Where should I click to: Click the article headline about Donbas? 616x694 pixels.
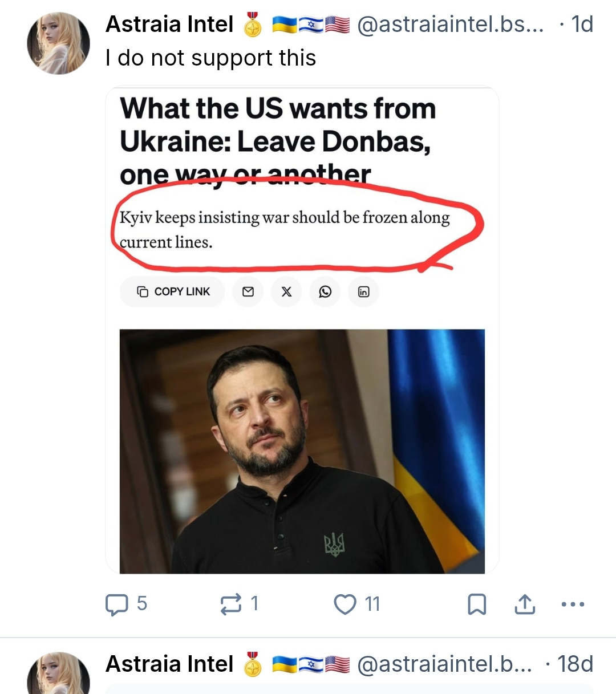[x=277, y=141]
